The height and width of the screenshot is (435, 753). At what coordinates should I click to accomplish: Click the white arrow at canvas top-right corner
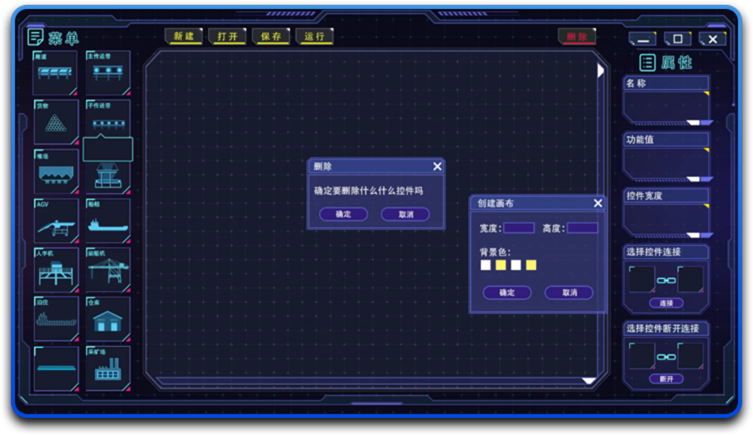point(600,70)
